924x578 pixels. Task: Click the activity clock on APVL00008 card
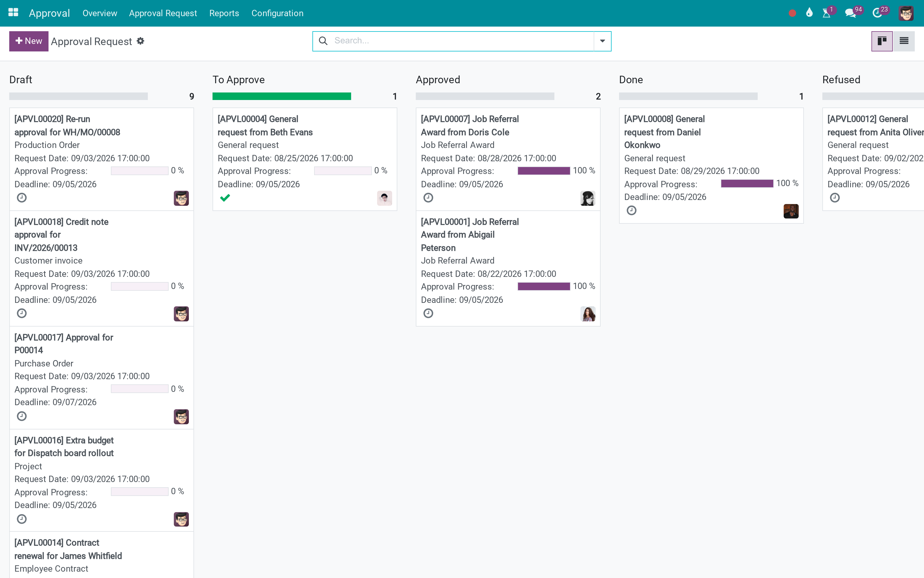[x=631, y=211]
